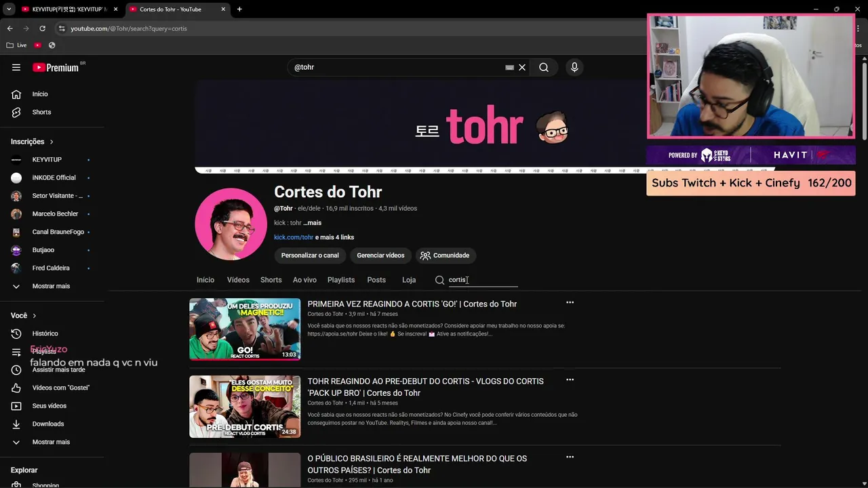Open the CORTIS 'GO!' video thumbnail
This screenshot has width=868, height=488.
coord(245,329)
